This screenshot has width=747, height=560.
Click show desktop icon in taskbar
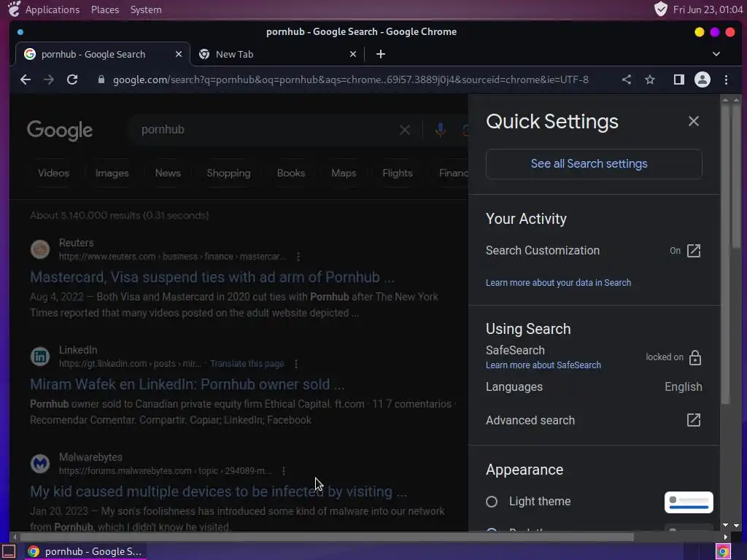click(x=9, y=551)
